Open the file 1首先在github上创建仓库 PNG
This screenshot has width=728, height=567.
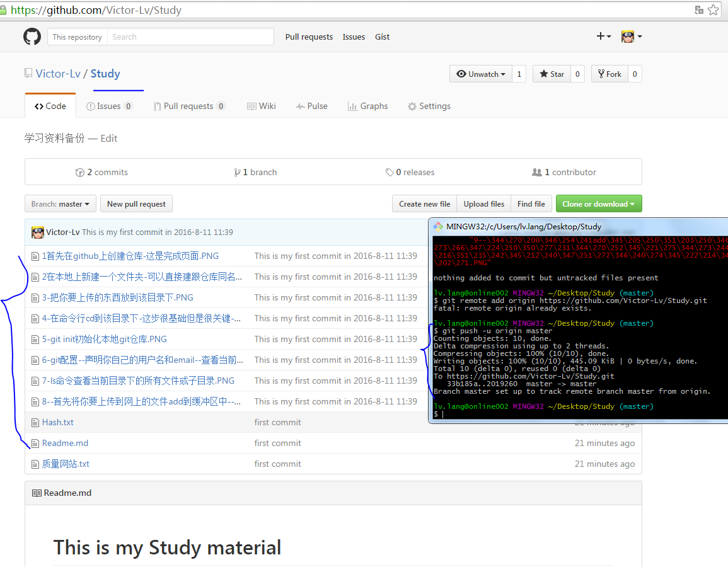point(130,256)
